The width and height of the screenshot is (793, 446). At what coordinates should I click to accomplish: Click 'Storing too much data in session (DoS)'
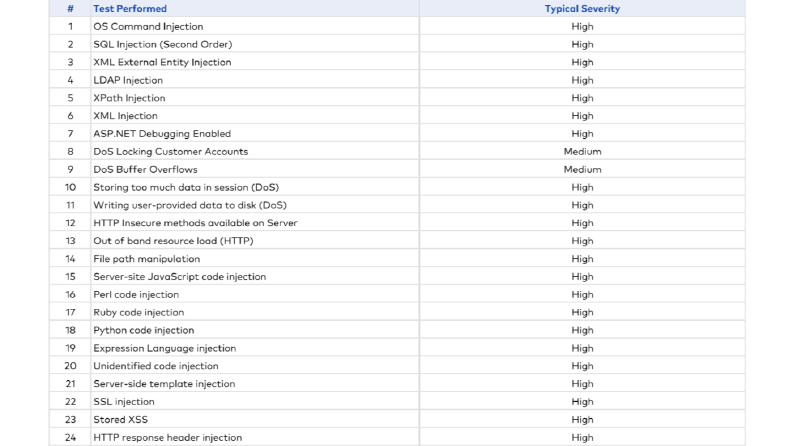click(x=186, y=187)
